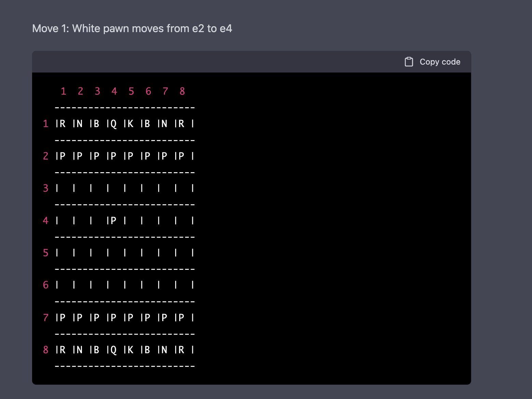This screenshot has width=532, height=399.
Task: Click row label 7 on the board
Action: [46, 318]
